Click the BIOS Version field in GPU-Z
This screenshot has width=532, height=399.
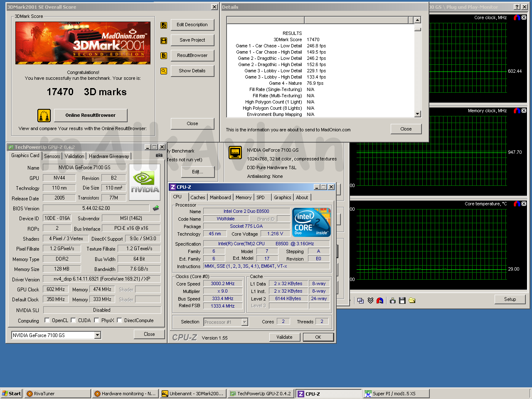point(96,208)
